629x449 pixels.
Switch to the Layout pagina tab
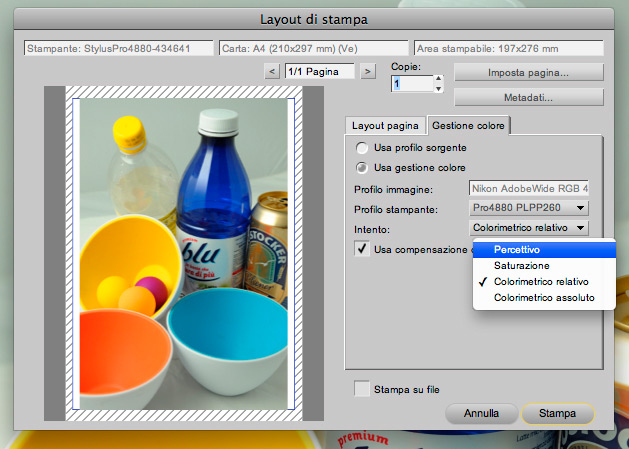tap(385, 126)
